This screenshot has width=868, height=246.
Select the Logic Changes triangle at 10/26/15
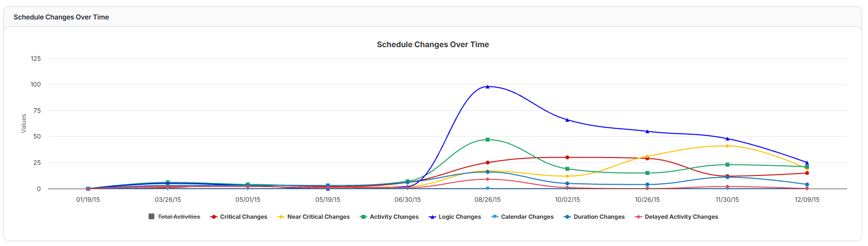point(647,131)
